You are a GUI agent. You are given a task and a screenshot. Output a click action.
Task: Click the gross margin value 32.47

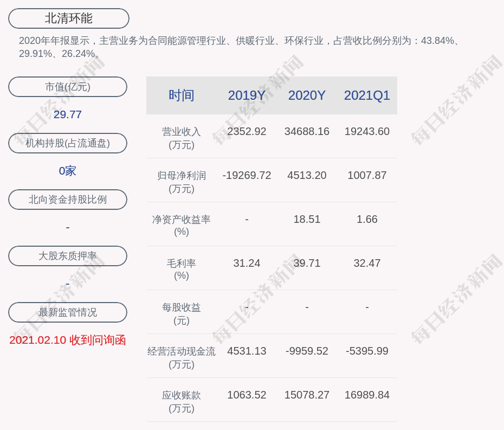(367, 263)
